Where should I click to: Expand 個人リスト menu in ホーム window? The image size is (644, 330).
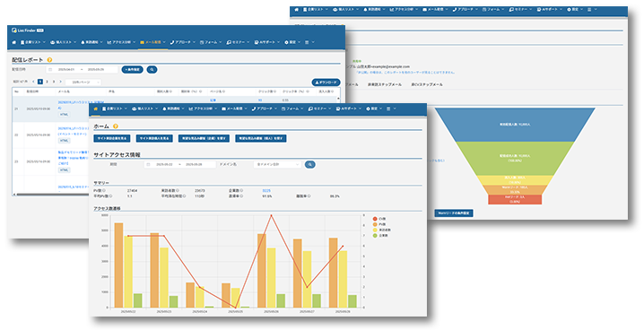tap(144, 109)
